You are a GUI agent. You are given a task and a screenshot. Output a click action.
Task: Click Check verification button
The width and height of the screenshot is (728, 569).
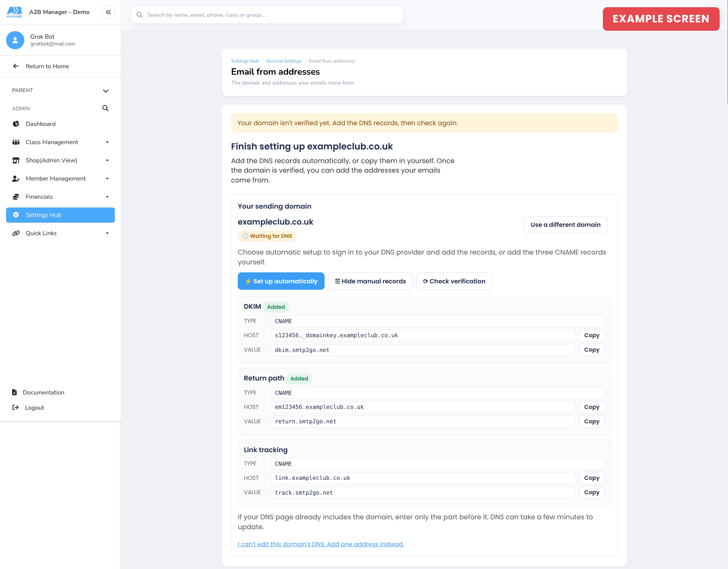(x=454, y=281)
